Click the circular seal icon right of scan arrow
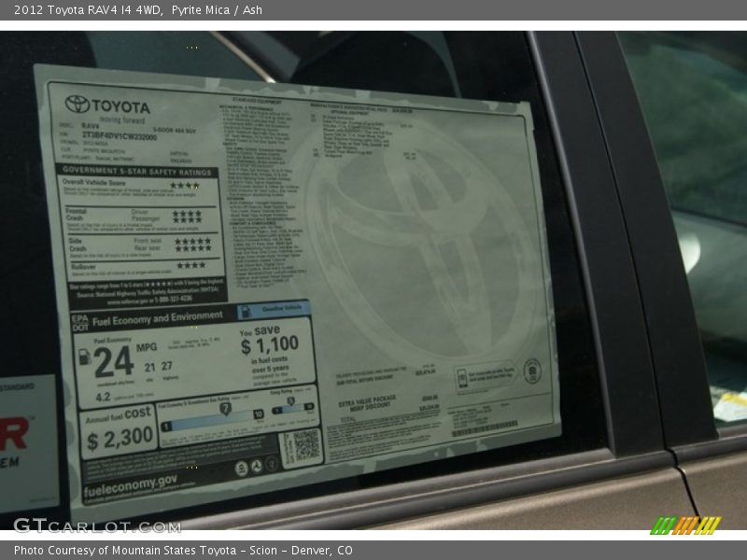This screenshot has height=560, width=747. pos(530,371)
